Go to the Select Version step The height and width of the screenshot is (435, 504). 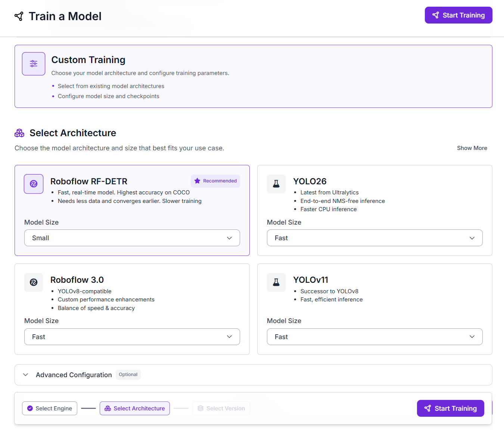(x=221, y=409)
